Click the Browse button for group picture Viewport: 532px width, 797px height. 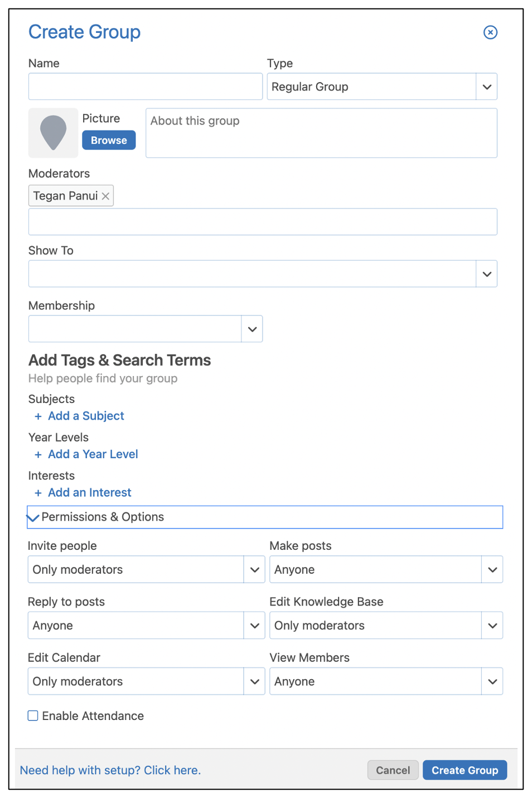108,140
